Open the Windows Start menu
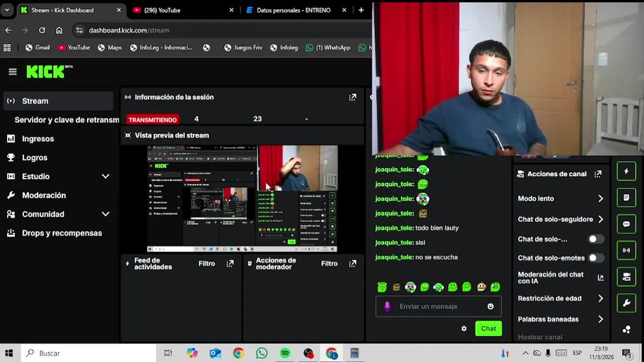This screenshot has width=644, height=362. (x=9, y=353)
